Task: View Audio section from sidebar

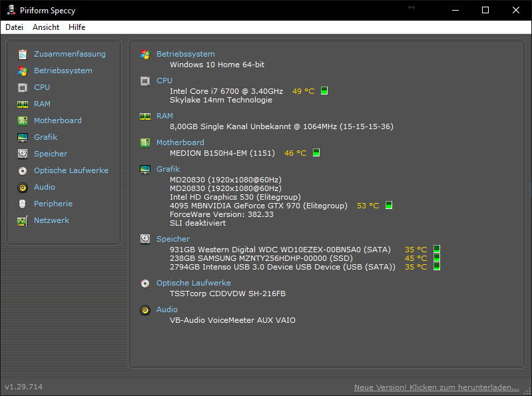Action: [x=45, y=187]
